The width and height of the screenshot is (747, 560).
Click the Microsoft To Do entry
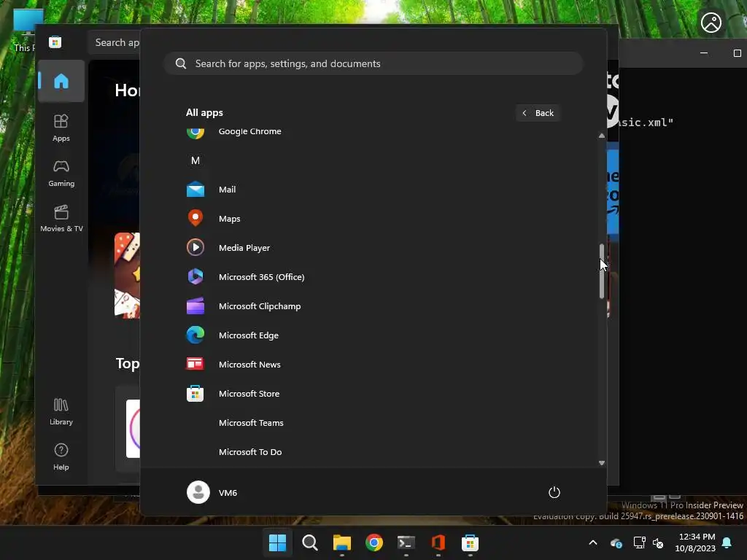click(x=250, y=452)
